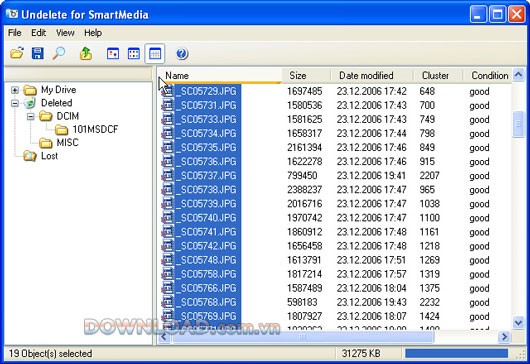
Task: Click size value 2388237
Action: [305, 190]
